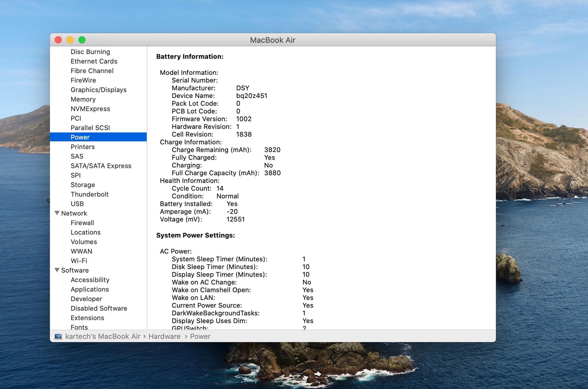
Task: Click the cell revision value 1838
Action: pos(244,134)
